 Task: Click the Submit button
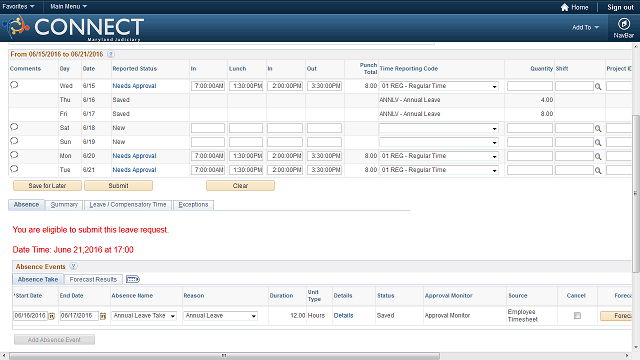[x=118, y=185]
